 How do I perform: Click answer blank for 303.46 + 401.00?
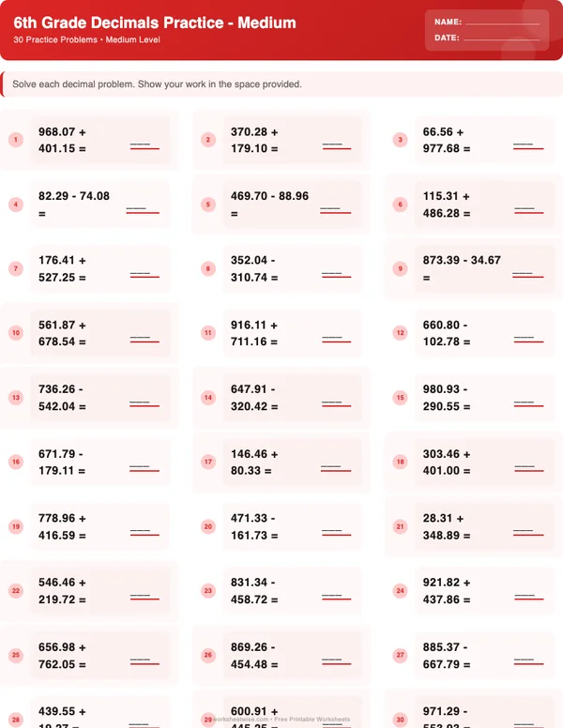528,467
